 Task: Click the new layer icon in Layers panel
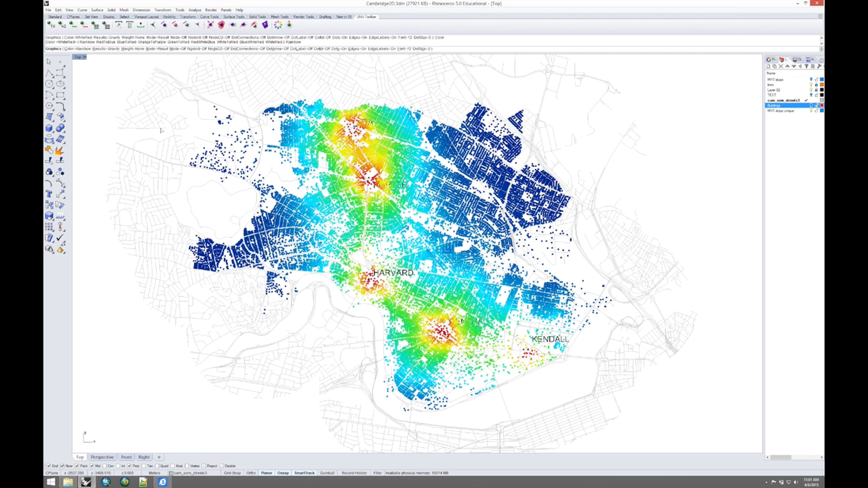coord(768,67)
